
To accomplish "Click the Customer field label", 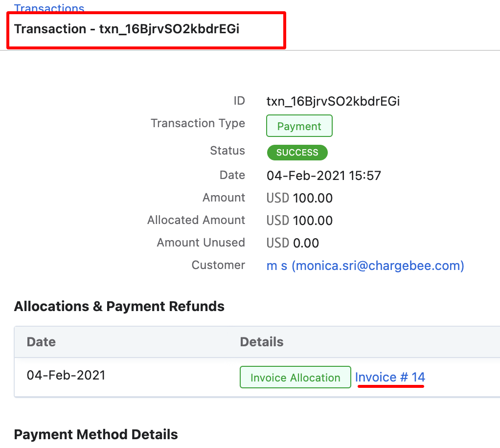I will [x=218, y=265].
